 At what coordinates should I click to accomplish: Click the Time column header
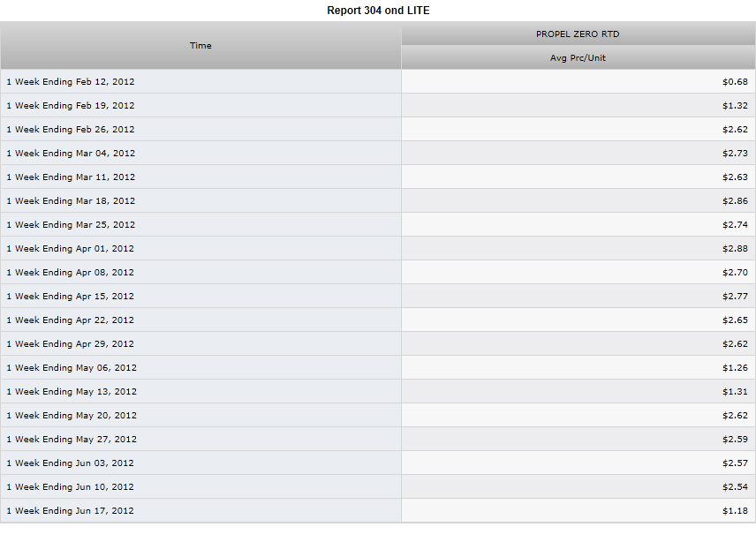point(200,45)
